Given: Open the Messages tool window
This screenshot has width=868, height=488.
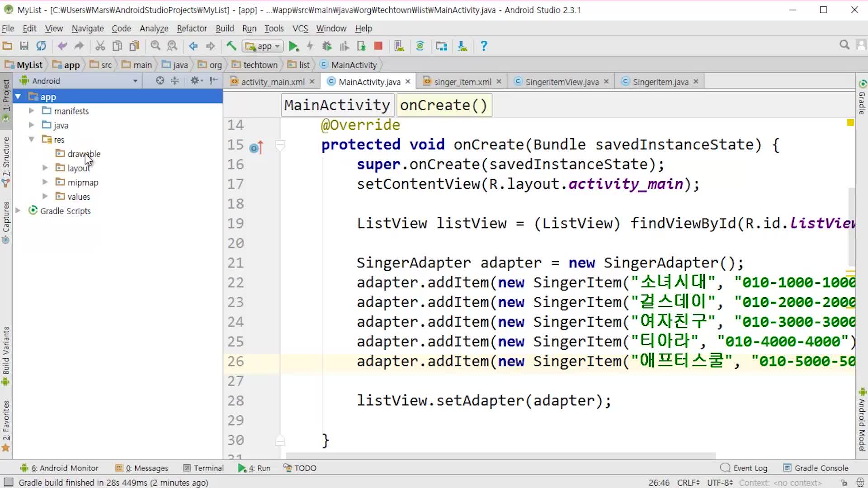Looking at the screenshot, I should 142,468.
